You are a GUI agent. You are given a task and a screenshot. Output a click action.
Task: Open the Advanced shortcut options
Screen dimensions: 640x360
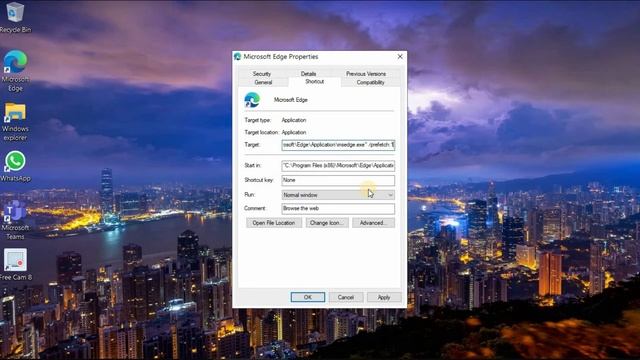click(373, 223)
